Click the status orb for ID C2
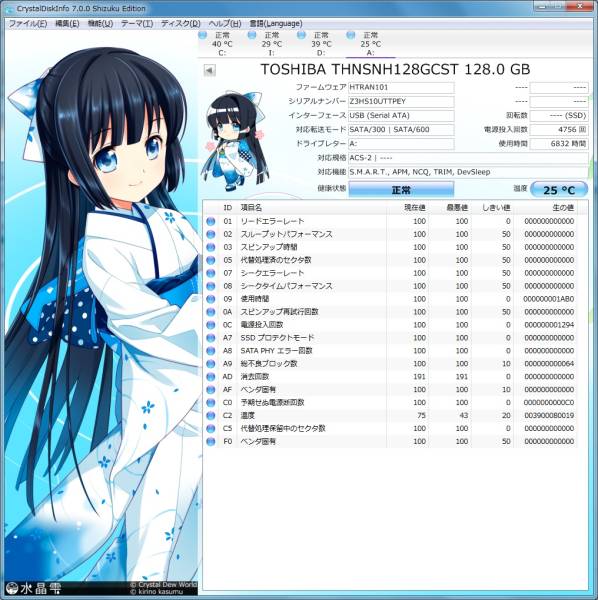The height and width of the screenshot is (600, 598). point(210,416)
